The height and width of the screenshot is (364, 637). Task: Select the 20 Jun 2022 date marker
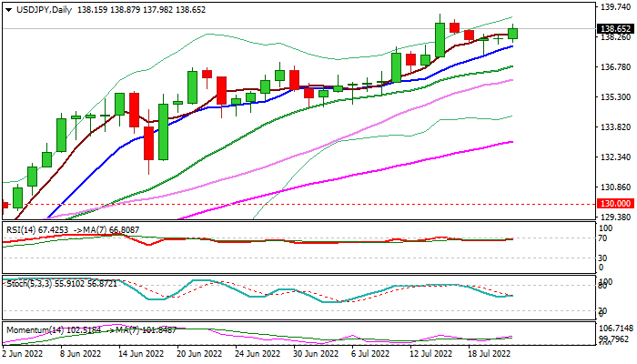tap(197, 352)
